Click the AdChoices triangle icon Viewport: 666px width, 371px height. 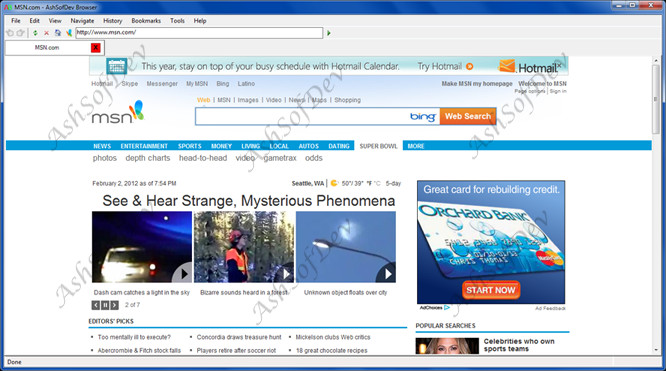click(446, 308)
